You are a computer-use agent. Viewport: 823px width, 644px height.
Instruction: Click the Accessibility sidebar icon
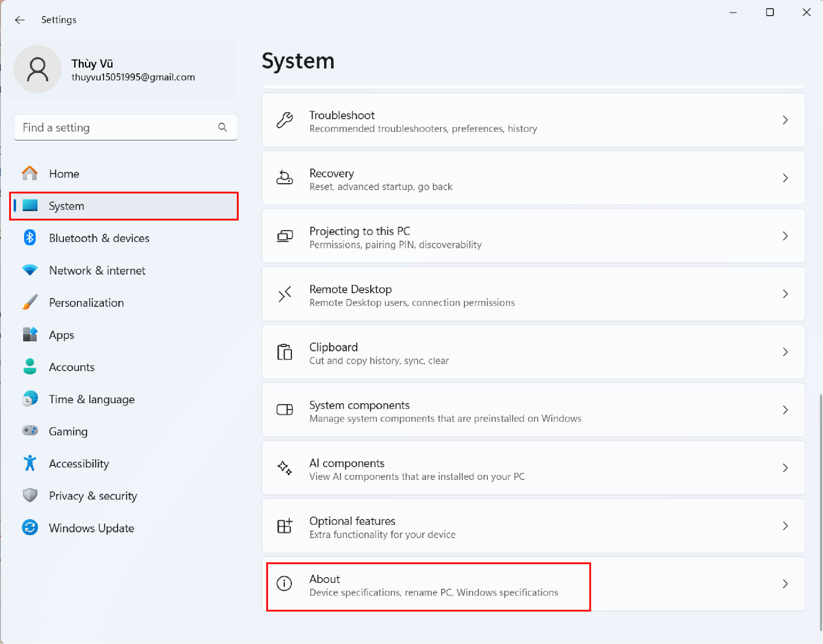30,463
